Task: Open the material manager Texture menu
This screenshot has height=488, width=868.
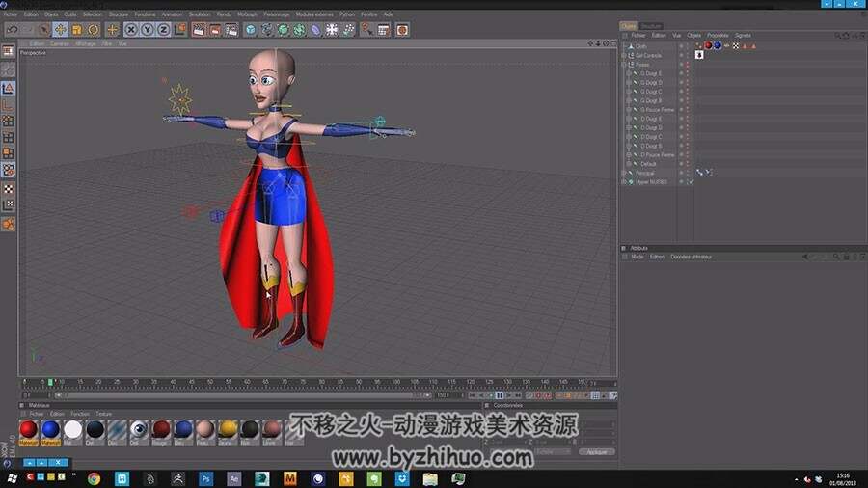Action: [x=104, y=414]
